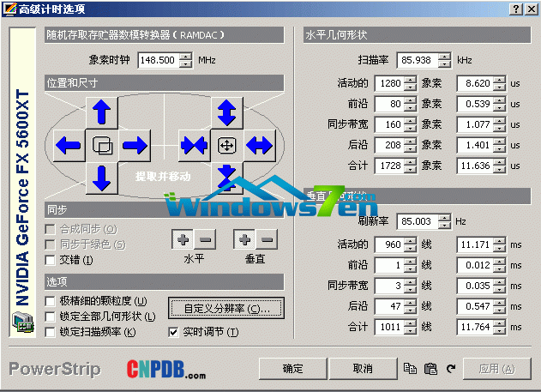Screen dimensions: 541x392
Task: Click the copy timings icon
Action: (x=411, y=369)
